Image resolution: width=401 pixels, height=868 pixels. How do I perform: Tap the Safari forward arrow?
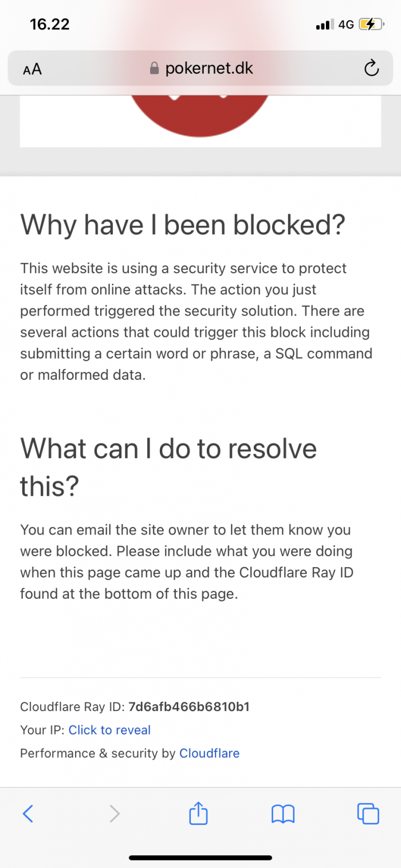click(115, 814)
